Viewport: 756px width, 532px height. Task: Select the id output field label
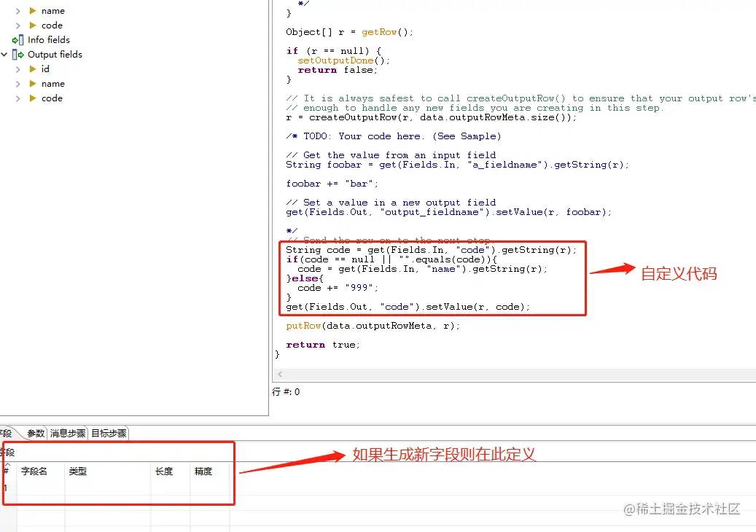click(x=45, y=69)
